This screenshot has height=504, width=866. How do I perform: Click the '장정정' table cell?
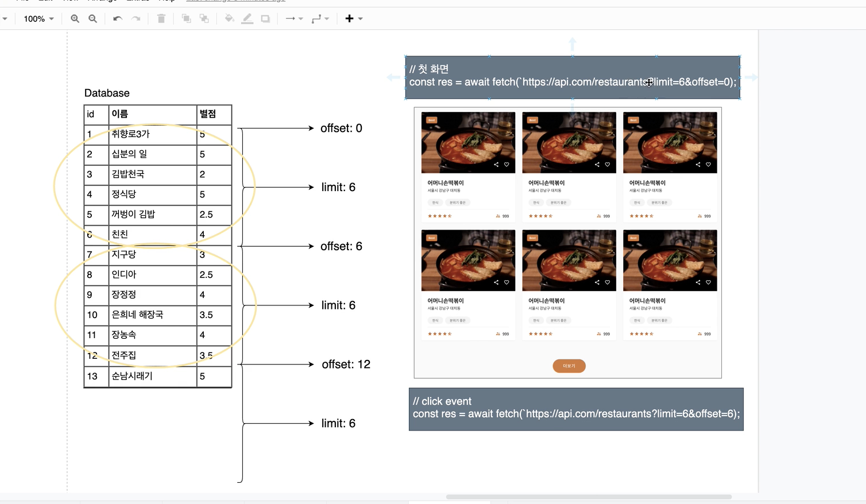point(153,295)
